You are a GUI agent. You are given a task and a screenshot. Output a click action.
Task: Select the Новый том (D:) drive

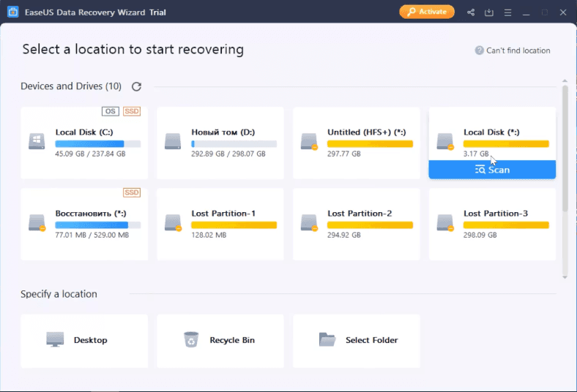pos(220,143)
